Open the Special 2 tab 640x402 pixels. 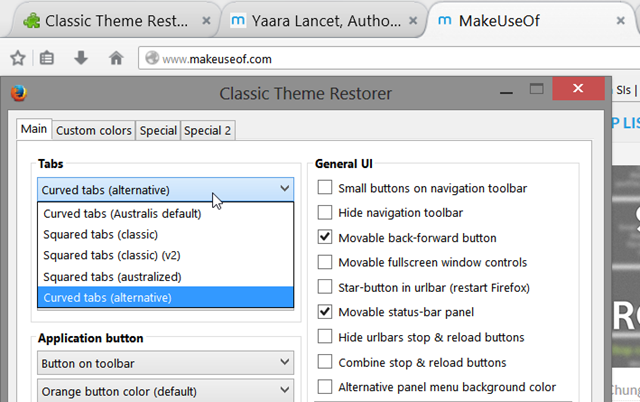(207, 130)
